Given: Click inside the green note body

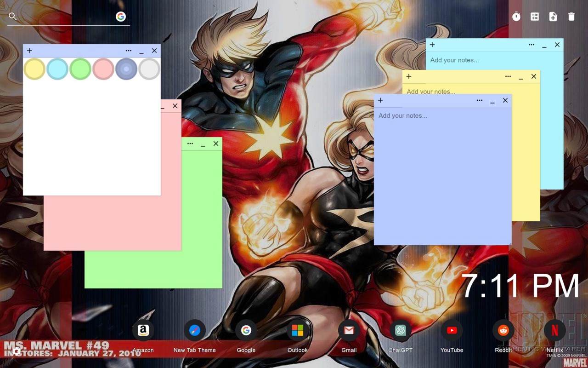Looking at the screenshot, I should 153,269.
